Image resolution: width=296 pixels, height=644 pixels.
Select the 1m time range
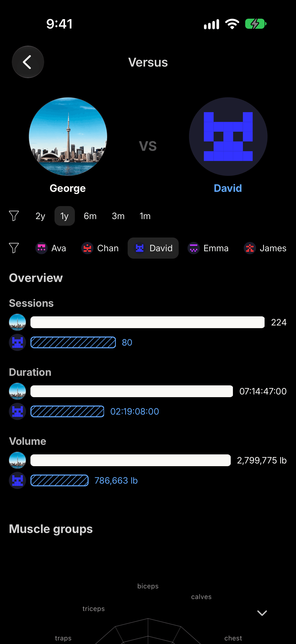[x=145, y=216]
